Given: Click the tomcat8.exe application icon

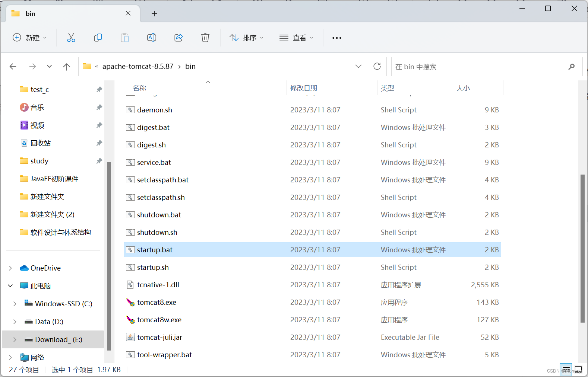Looking at the screenshot, I should coord(130,302).
